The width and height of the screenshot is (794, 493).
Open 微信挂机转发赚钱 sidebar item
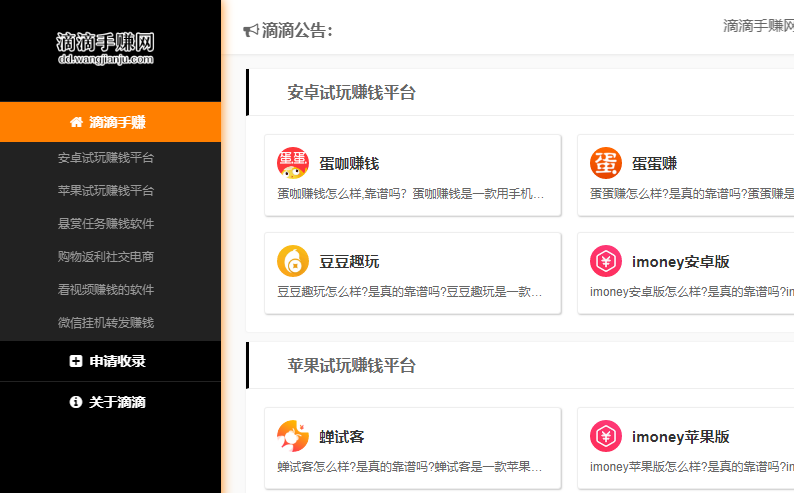[105, 322]
